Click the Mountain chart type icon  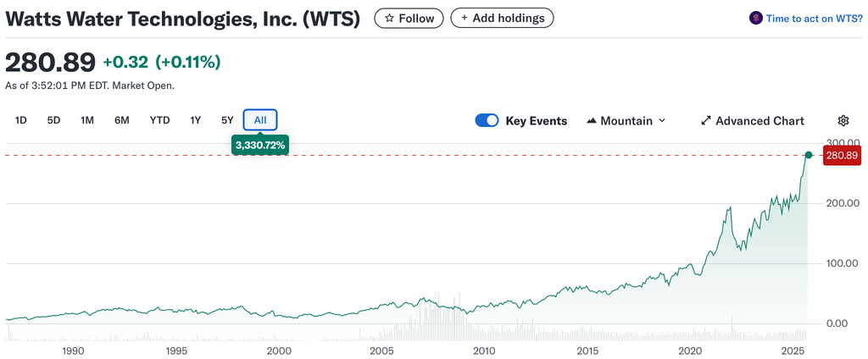coord(592,120)
